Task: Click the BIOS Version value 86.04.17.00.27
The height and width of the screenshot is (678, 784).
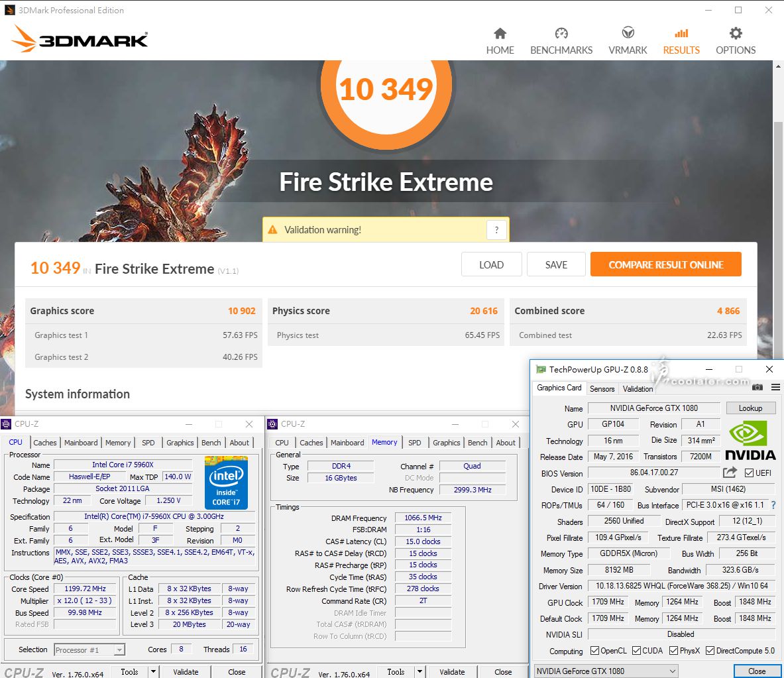Action: pyautogui.click(x=654, y=472)
